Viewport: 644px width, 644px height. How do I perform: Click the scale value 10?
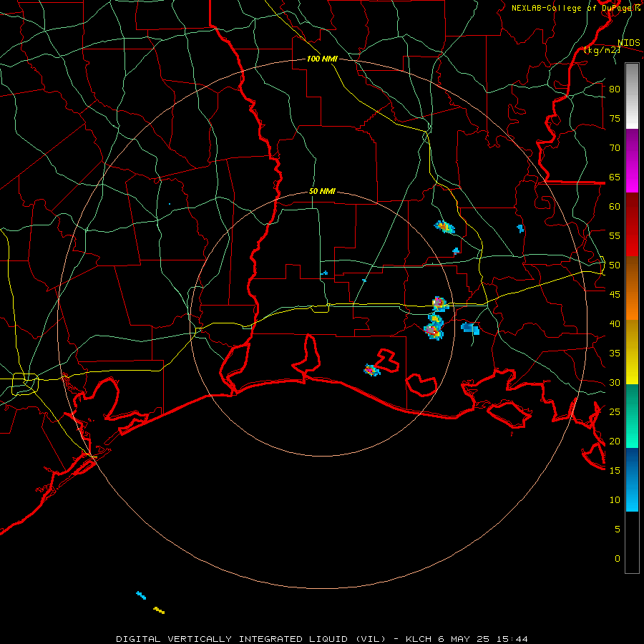(x=615, y=500)
